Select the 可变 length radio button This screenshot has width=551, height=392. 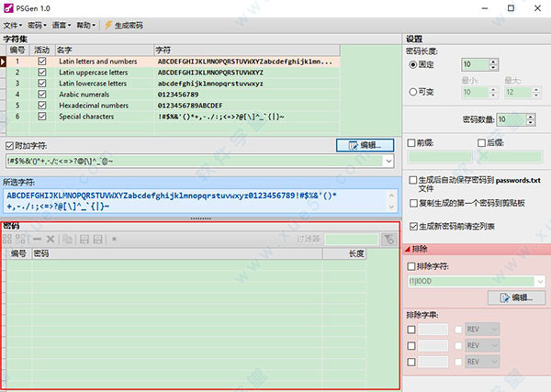click(x=412, y=91)
